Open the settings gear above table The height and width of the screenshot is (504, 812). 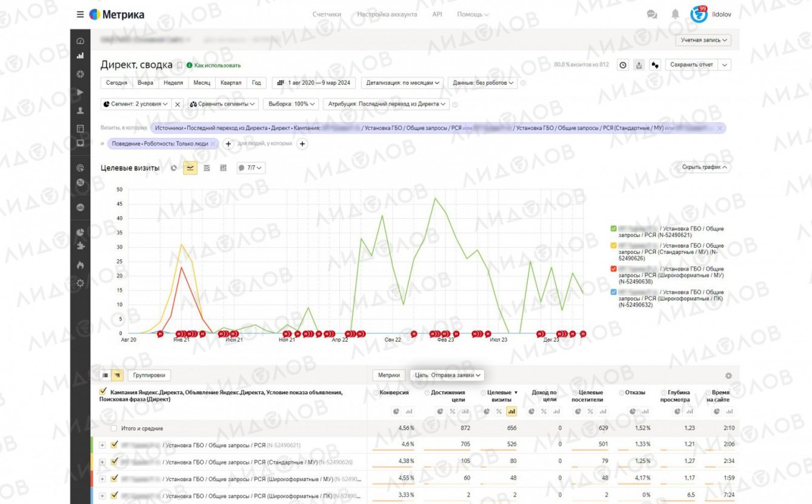[728, 376]
